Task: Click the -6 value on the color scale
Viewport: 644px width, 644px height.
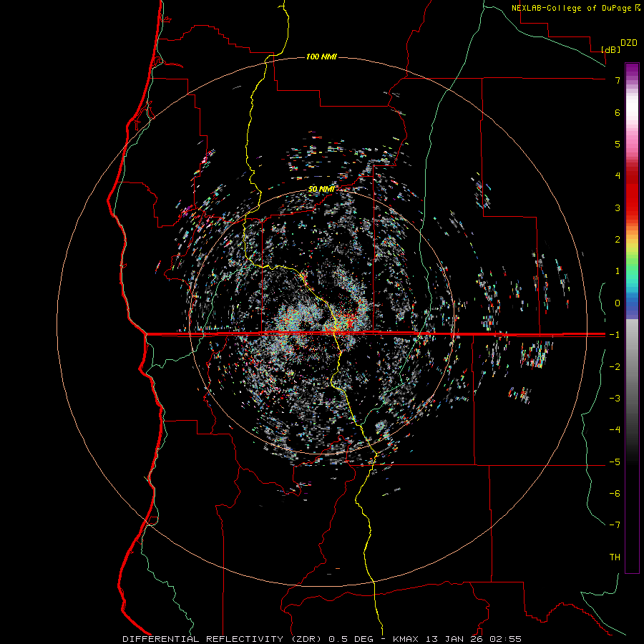Action: coord(615,494)
